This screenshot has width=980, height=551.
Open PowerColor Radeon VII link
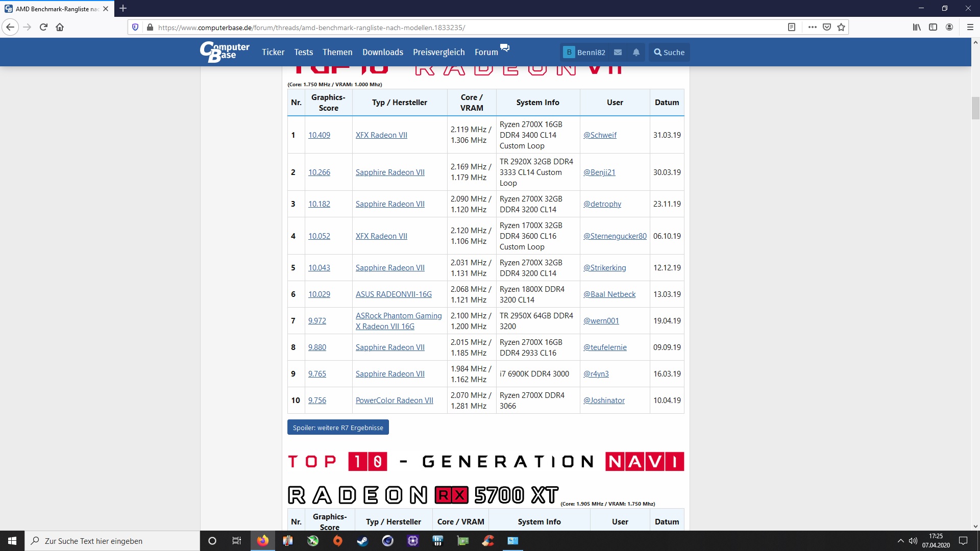395,400
